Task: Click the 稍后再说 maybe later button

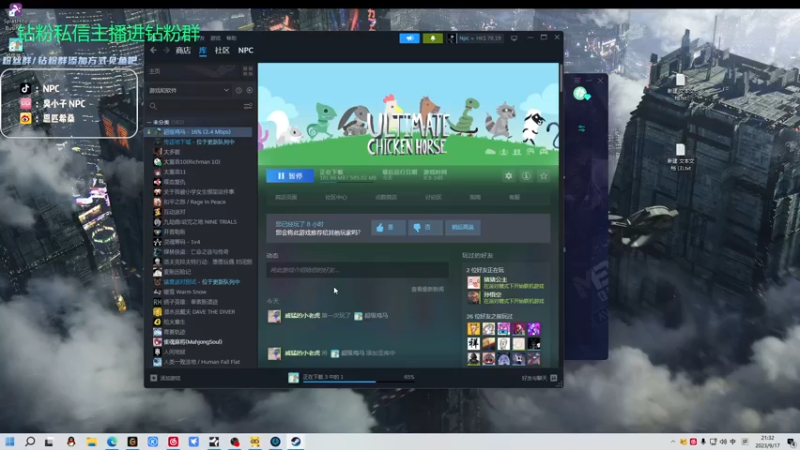Action: (463, 228)
